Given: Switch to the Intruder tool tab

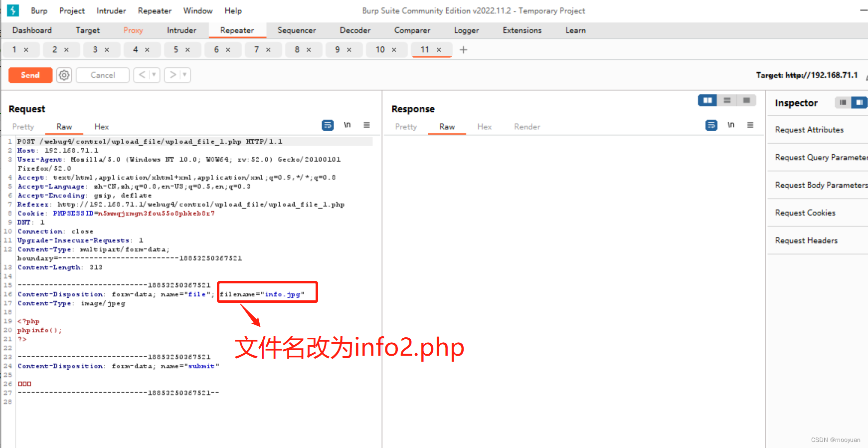Looking at the screenshot, I should click(181, 30).
